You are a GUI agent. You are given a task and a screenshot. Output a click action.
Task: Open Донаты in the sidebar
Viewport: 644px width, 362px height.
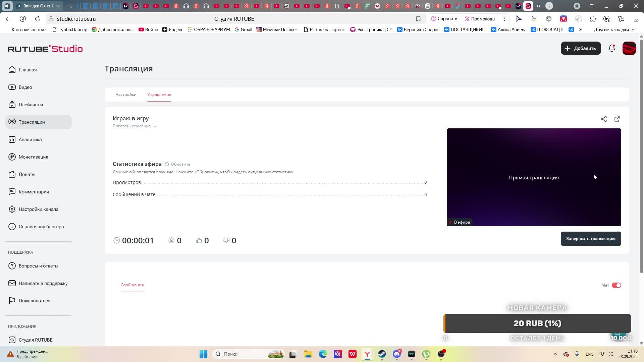click(27, 174)
